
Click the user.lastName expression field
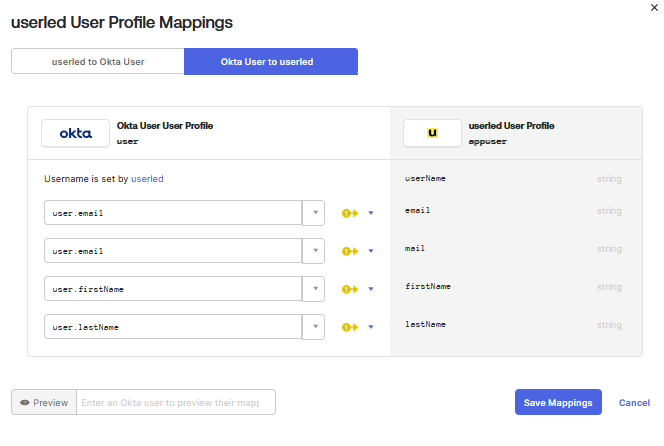coord(173,327)
